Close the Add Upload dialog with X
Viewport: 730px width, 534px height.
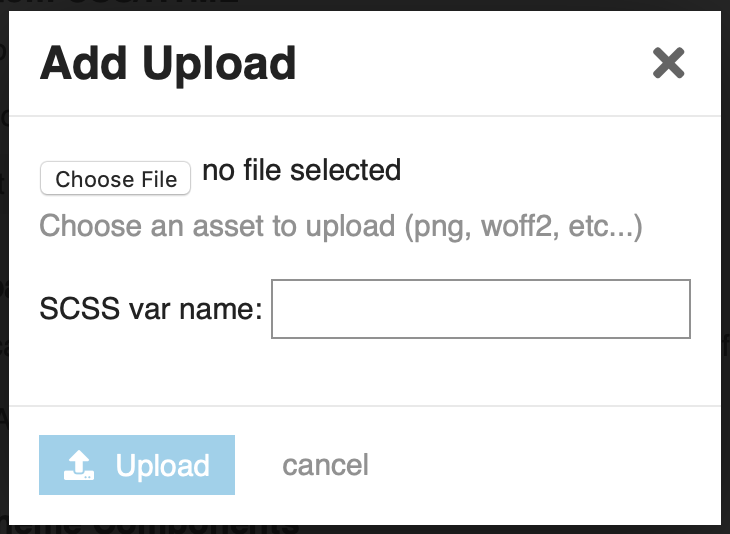point(669,63)
